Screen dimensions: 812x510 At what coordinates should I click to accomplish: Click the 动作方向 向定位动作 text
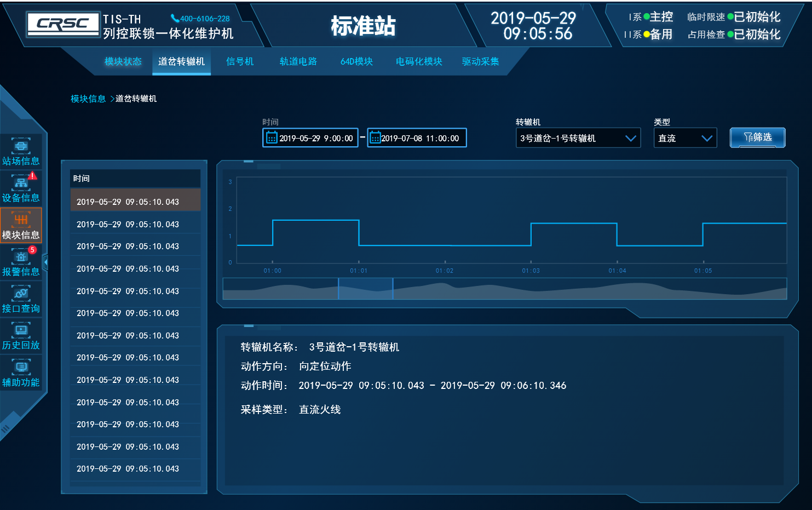click(x=296, y=366)
